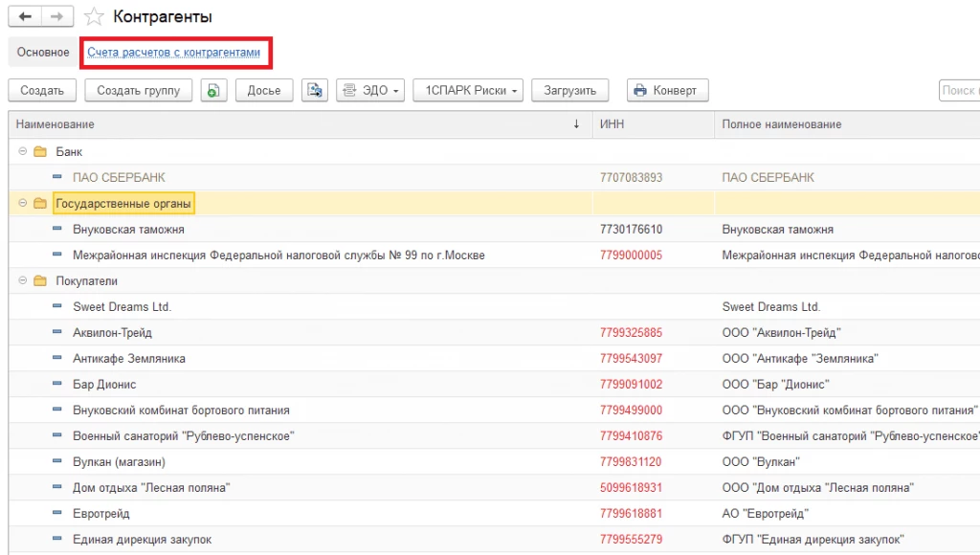Screen dimensions: 980x555
Task: Open Счета расчетов с контрагентами link
Action: [x=174, y=53]
